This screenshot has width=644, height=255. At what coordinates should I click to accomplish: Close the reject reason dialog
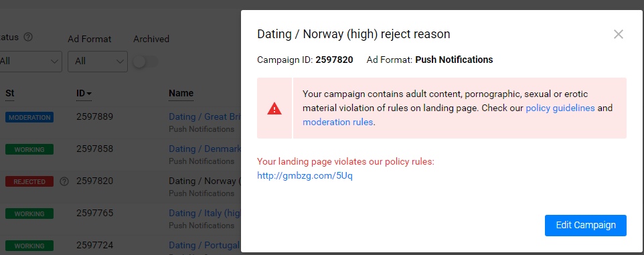tap(618, 34)
